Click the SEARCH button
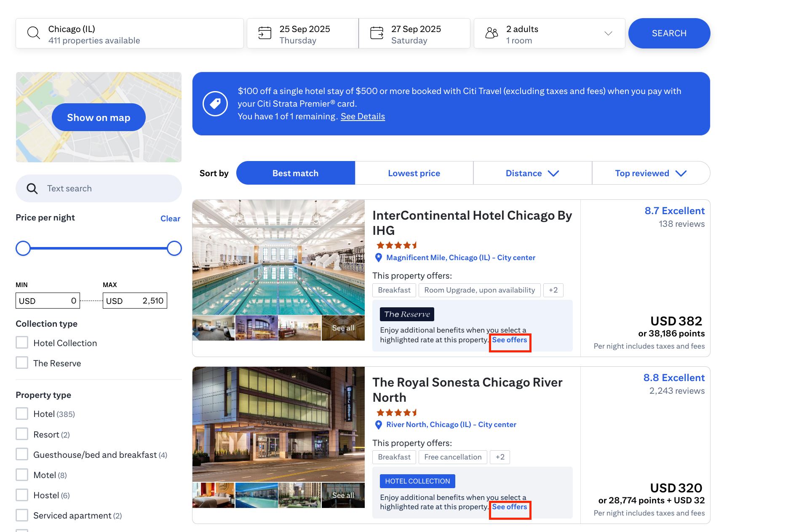The height and width of the screenshot is (532, 812). pos(669,33)
